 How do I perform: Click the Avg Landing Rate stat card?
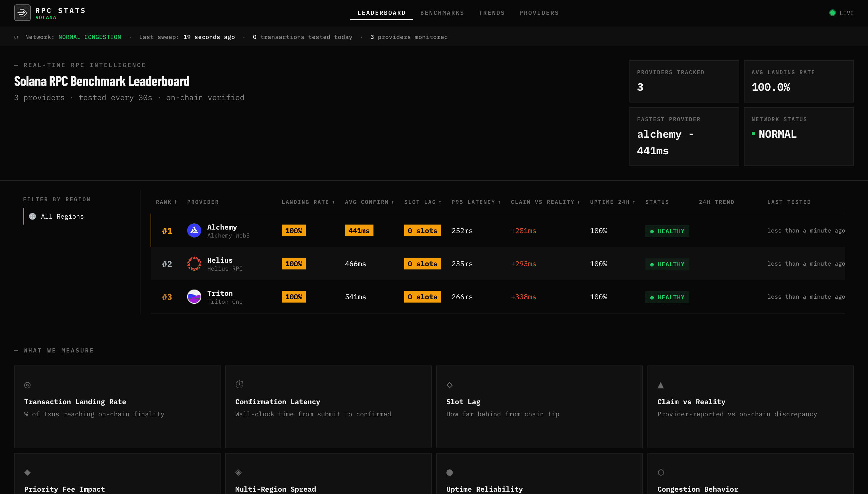[x=799, y=82]
